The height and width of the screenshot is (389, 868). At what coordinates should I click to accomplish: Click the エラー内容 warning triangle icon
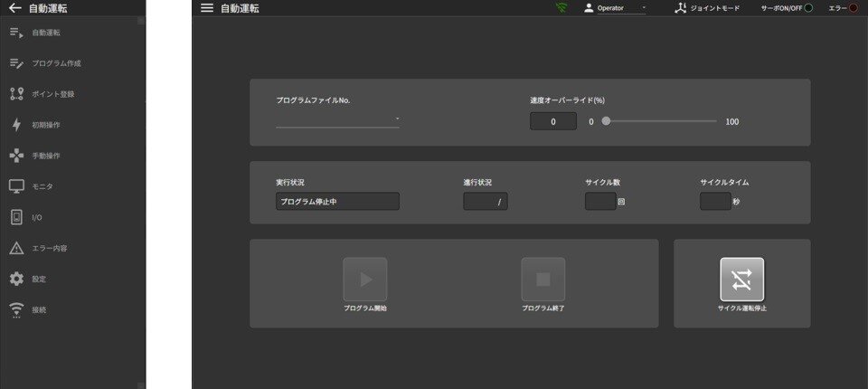(16, 248)
